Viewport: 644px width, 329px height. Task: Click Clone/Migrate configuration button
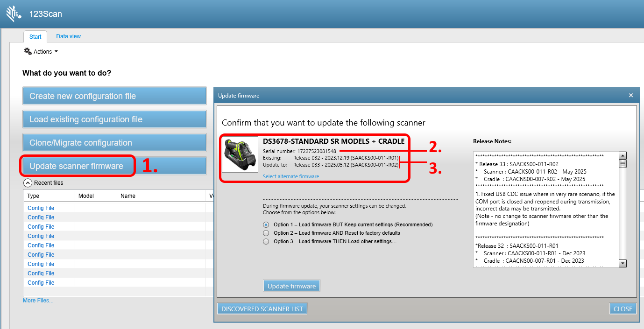coord(114,143)
